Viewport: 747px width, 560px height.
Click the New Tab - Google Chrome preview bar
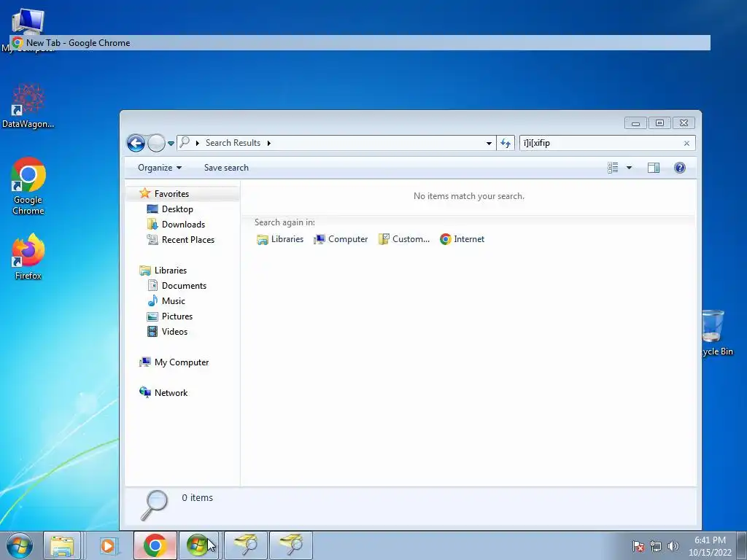pyautogui.click(x=360, y=43)
